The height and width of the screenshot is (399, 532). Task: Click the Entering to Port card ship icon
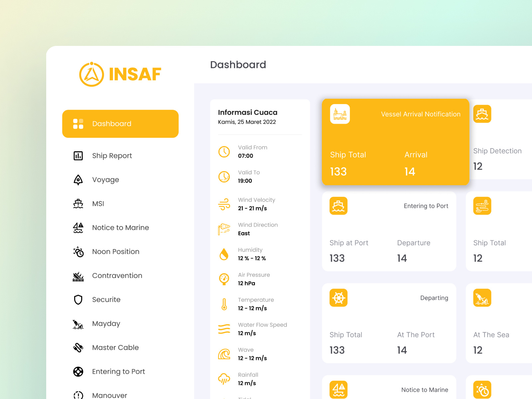338,206
